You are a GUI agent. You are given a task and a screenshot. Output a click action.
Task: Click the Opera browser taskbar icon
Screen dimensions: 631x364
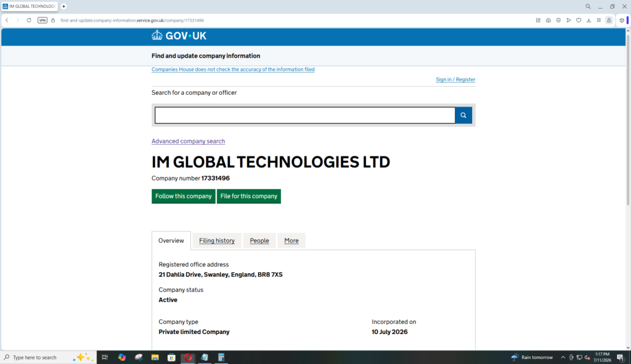click(x=188, y=357)
